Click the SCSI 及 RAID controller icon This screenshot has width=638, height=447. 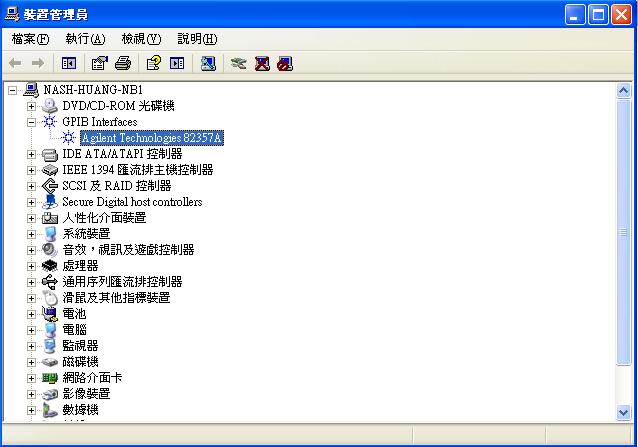(50, 186)
